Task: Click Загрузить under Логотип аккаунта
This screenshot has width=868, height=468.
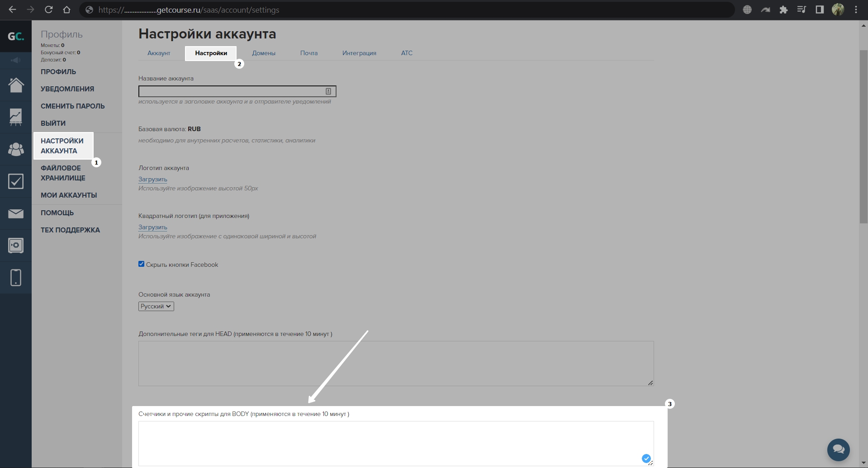Action: [x=153, y=179]
